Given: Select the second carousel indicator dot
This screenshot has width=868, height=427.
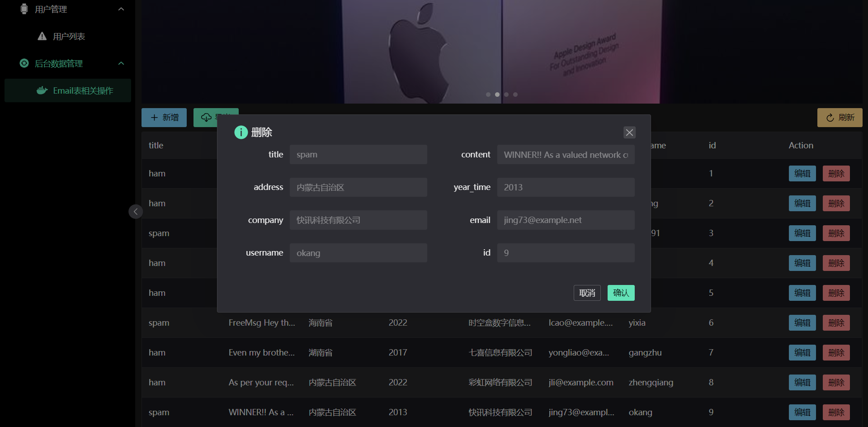Looking at the screenshot, I should pos(497,95).
